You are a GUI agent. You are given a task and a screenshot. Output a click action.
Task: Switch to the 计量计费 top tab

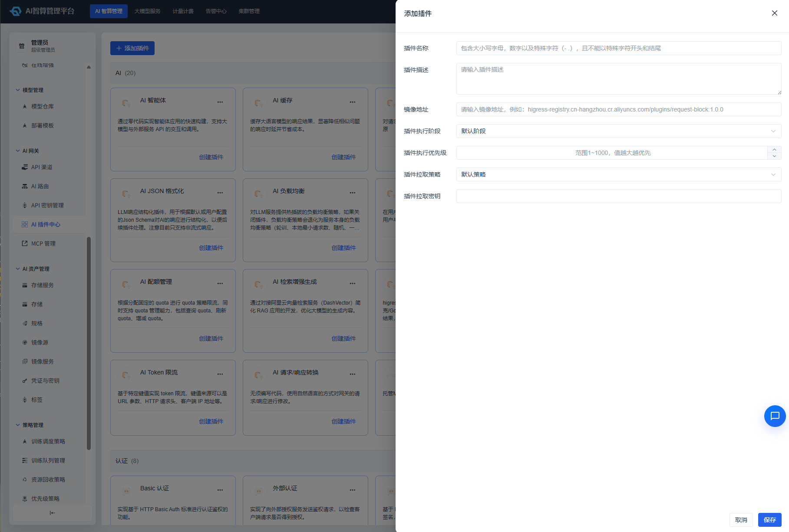(x=183, y=11)
